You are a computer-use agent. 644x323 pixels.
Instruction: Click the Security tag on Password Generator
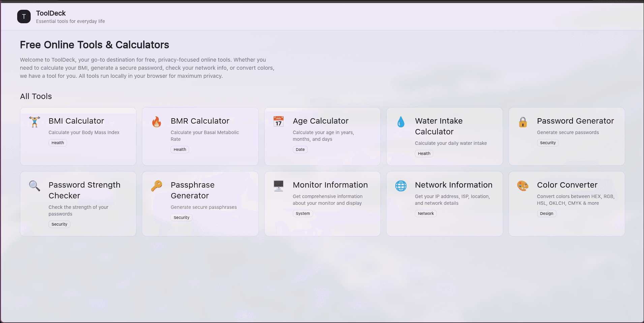(548, 143)
